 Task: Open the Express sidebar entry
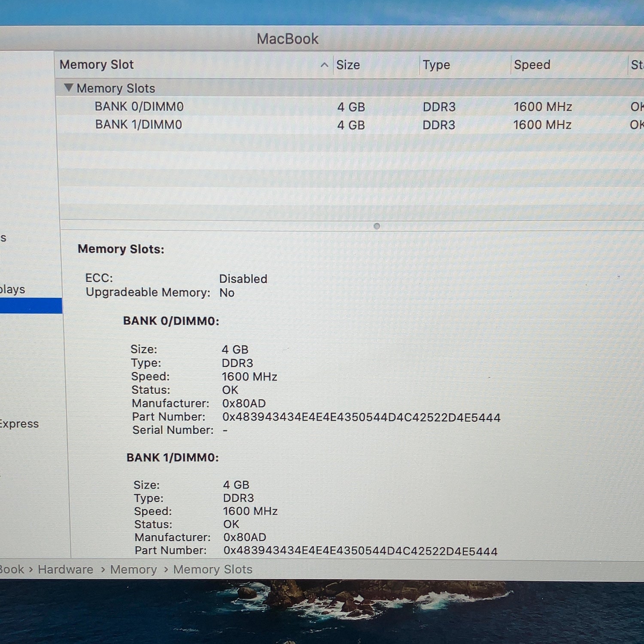[19, 424]
